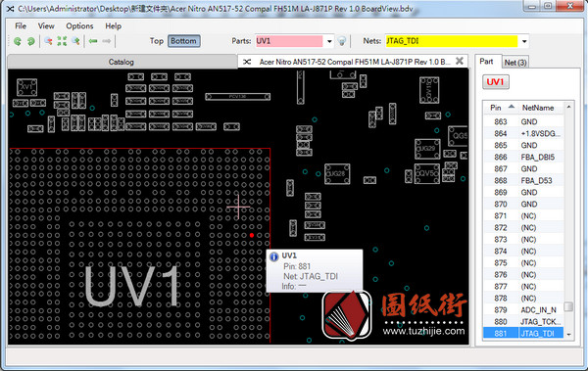Screen dimensions: 588x371
Task: Select pin 865 GND row
Action: [523, 145]
